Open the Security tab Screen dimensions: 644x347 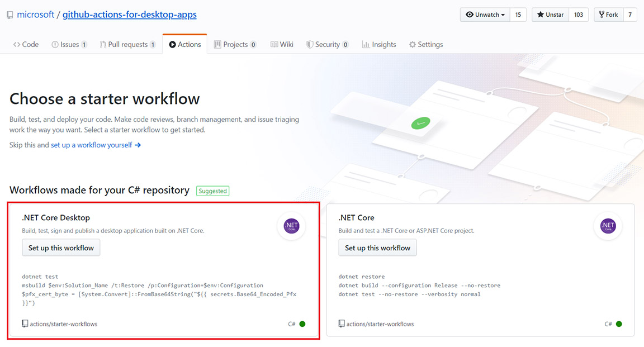click(327, 45)
